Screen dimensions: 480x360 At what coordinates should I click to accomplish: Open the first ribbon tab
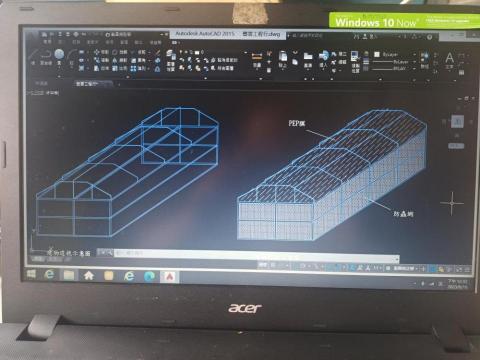(x=47, y=42)
